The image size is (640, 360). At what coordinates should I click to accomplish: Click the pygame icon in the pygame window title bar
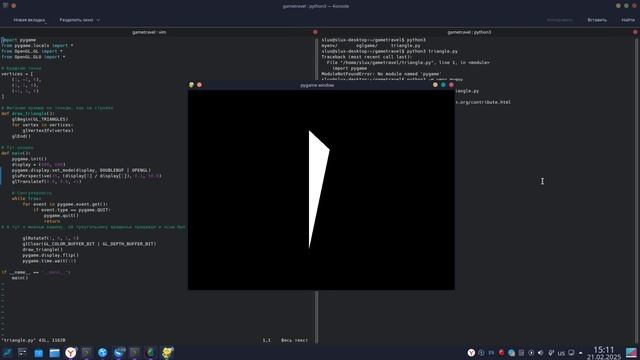pos(191,85)
